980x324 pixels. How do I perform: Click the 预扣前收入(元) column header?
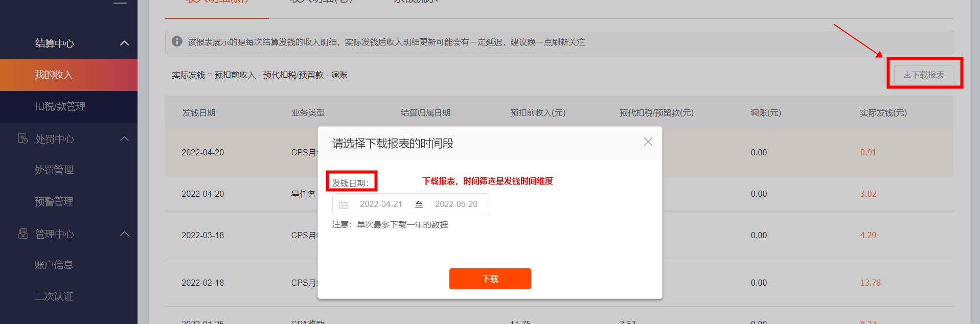538,113
